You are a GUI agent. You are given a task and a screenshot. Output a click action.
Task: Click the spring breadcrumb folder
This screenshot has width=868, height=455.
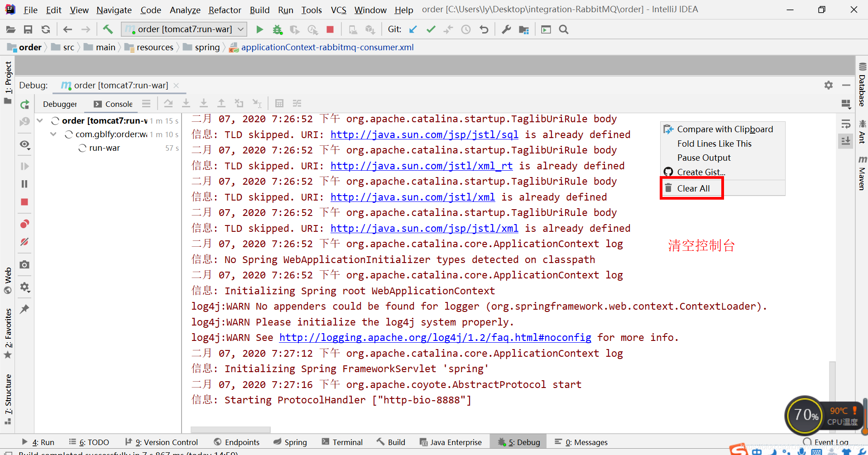coord(201,47)
